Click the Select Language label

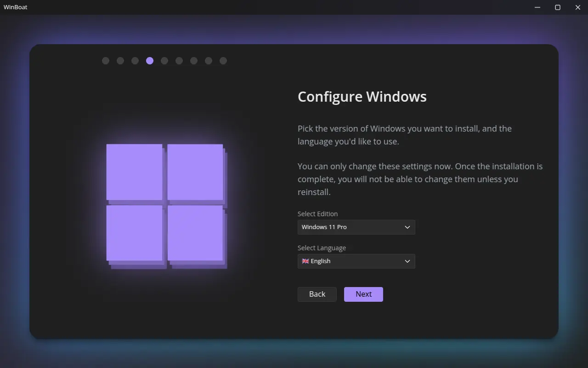[x=322, y=247]
